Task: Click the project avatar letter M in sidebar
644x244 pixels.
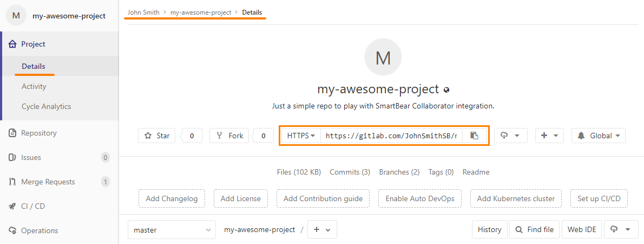Action: (16, 16)
